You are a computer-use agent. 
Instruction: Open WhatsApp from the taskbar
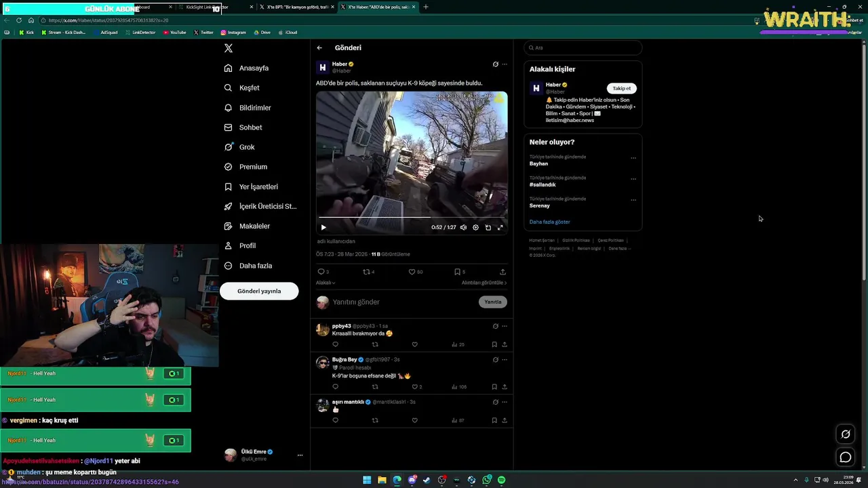(x=487, y=480)
